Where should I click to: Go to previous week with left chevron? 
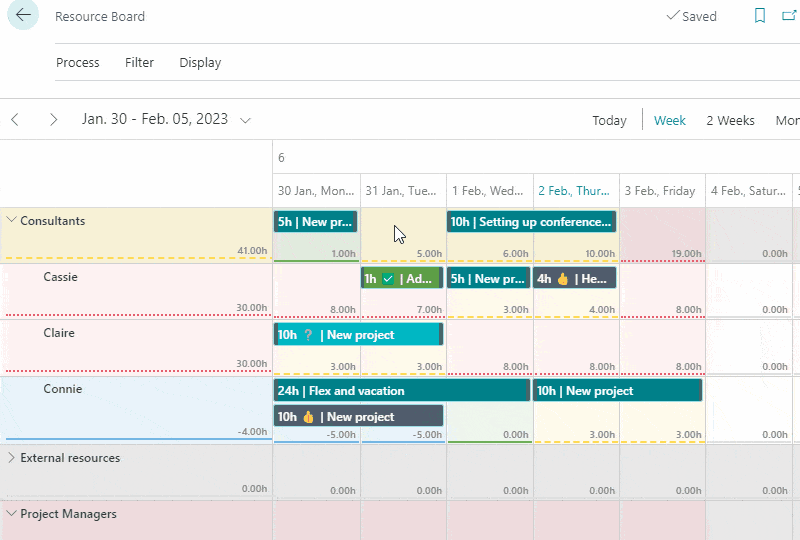[15, 120]
